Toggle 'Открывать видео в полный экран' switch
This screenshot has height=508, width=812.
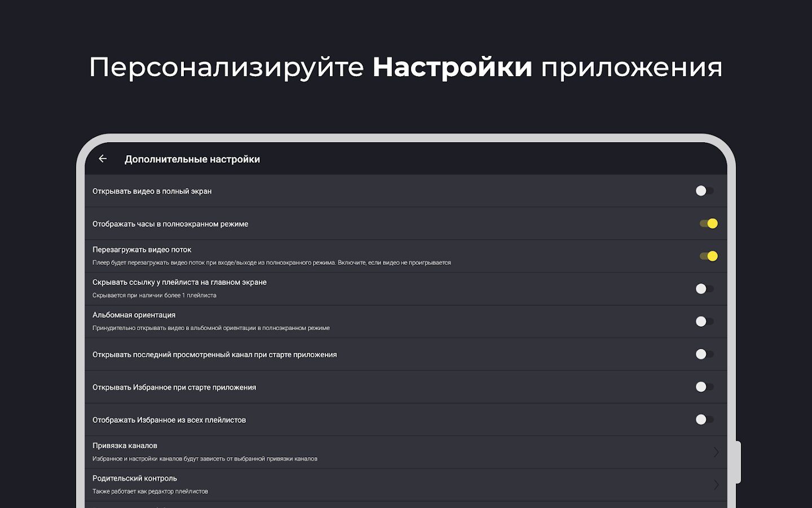[x=705, y=191]
